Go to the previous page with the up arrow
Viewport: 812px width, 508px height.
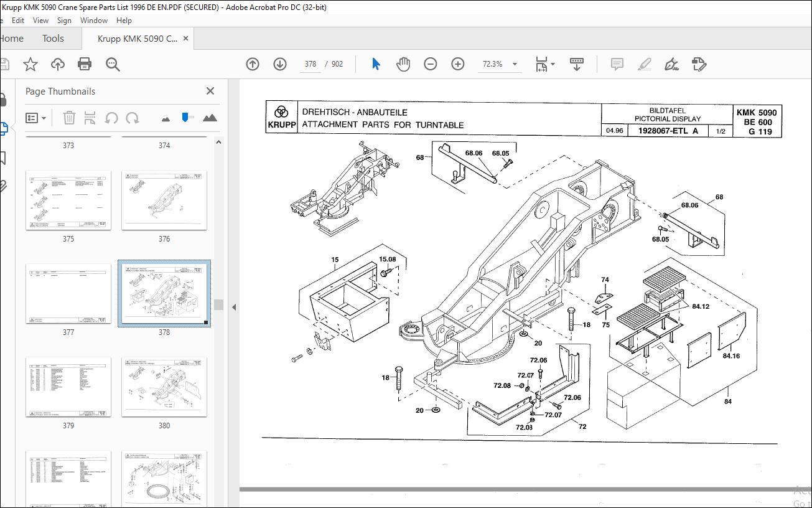[x=253, y=63]
